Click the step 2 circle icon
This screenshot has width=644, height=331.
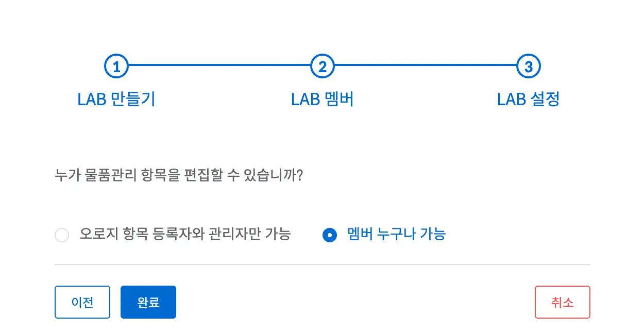[x=323, y=67]
